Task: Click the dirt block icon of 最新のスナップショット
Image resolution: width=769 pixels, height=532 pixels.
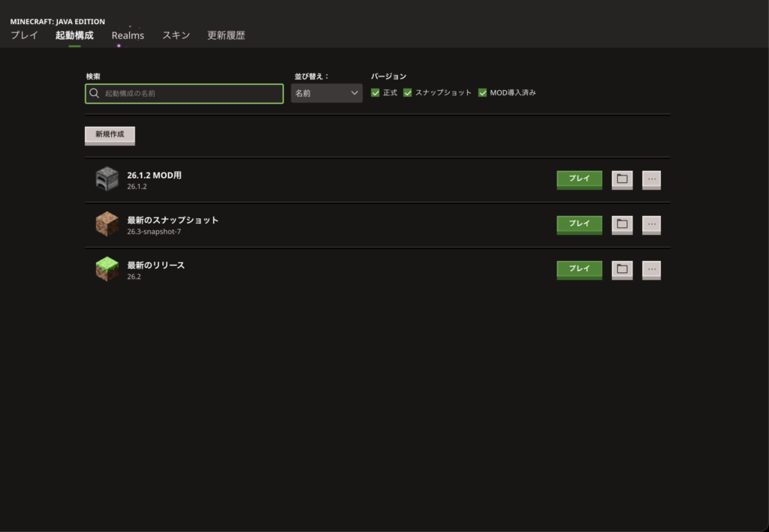Action: click(107, 224)
